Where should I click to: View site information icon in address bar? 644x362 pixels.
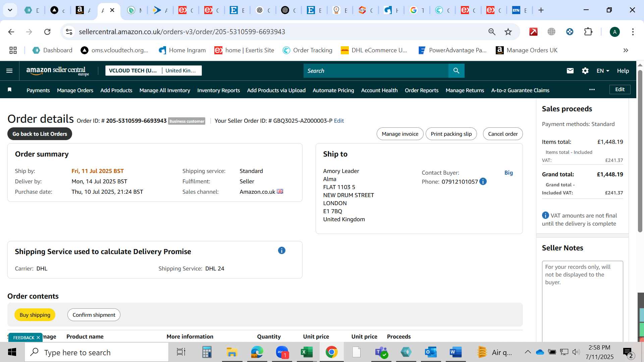click(69, 32)
